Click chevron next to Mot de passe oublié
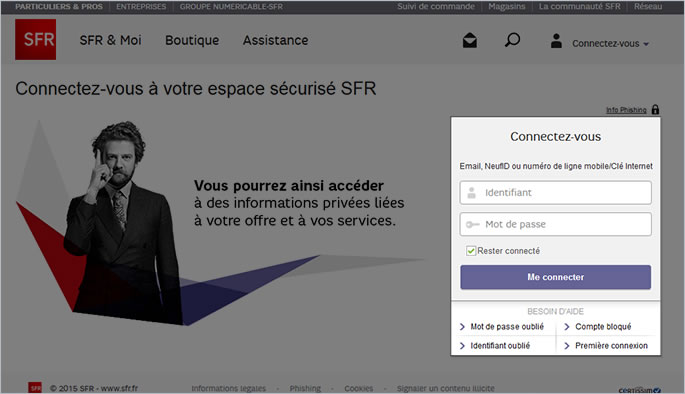This screenshot has height=394, width=685. [x=462, y=327]
